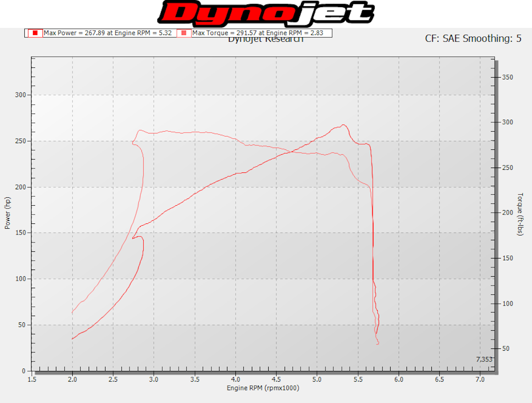Click the 1.5 tick on RPM axis
Screen dimensions: 532x403
pos(31,380)
